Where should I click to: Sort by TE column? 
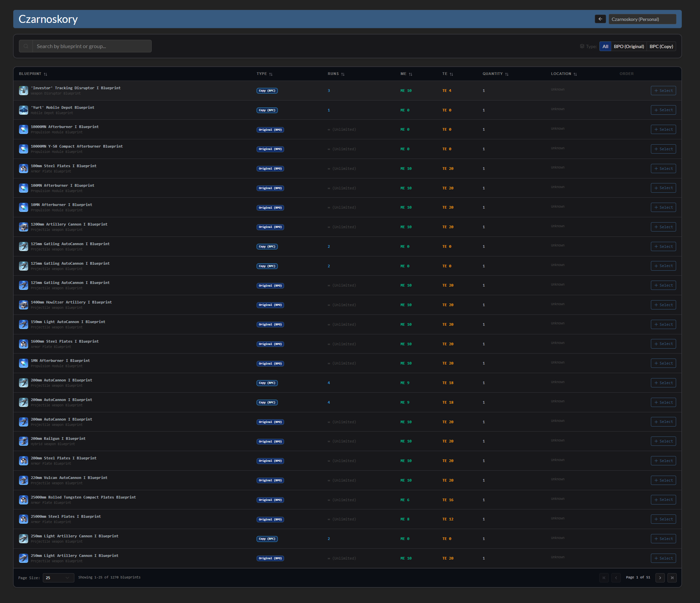coord(448,74)
